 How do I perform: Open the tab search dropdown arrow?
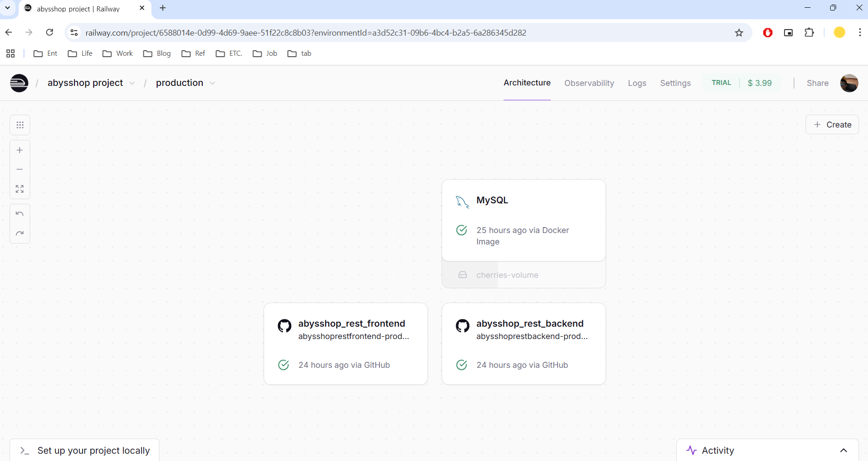(x=8, y=8)
